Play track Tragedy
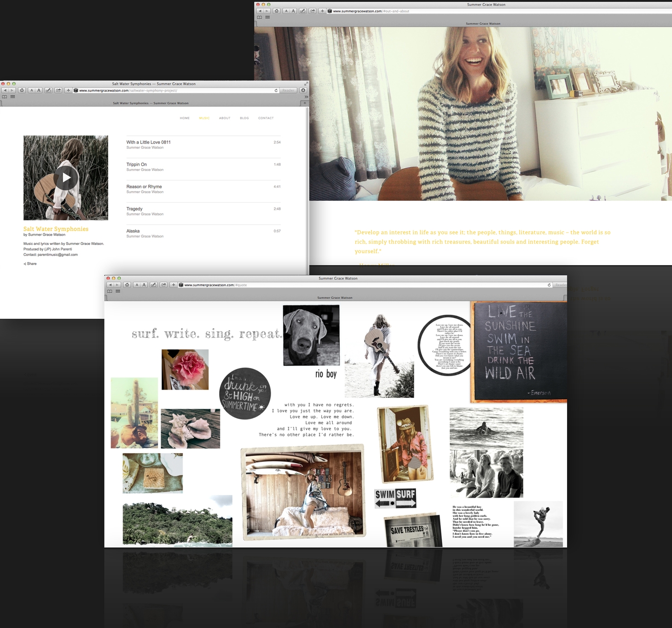The image size is (672, 628). [x=203, y=211]
